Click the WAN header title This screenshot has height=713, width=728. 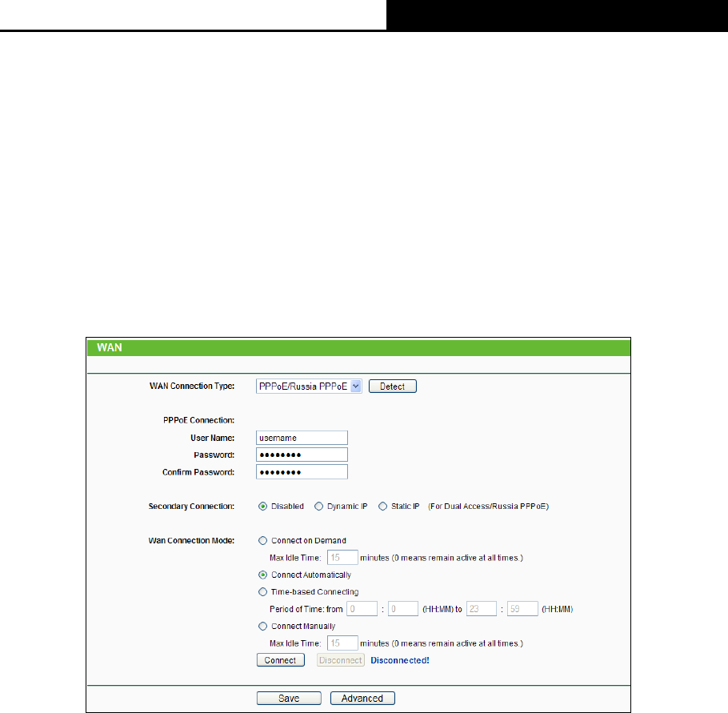(110, 348)
